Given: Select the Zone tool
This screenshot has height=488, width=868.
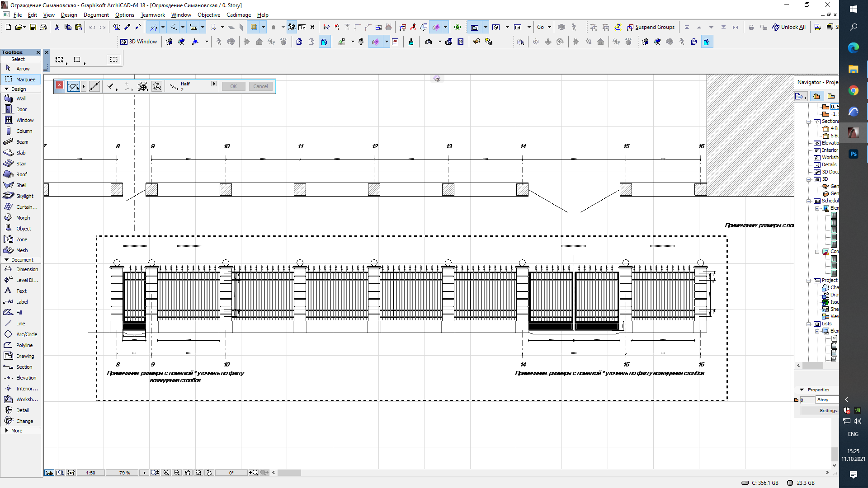Looking at the screenshot, I should pos(21,239).
